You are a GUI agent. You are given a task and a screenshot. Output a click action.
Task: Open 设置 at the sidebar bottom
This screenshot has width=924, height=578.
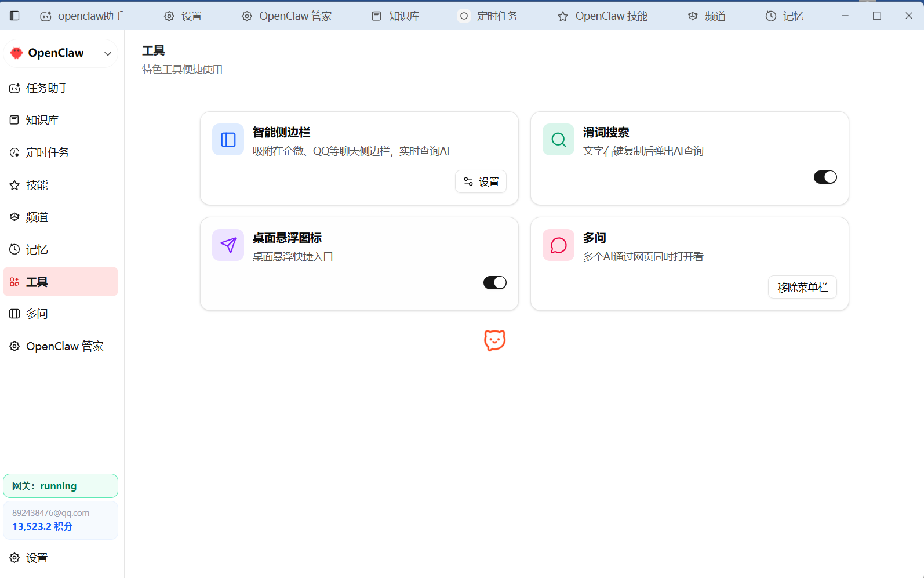point(61,558)
